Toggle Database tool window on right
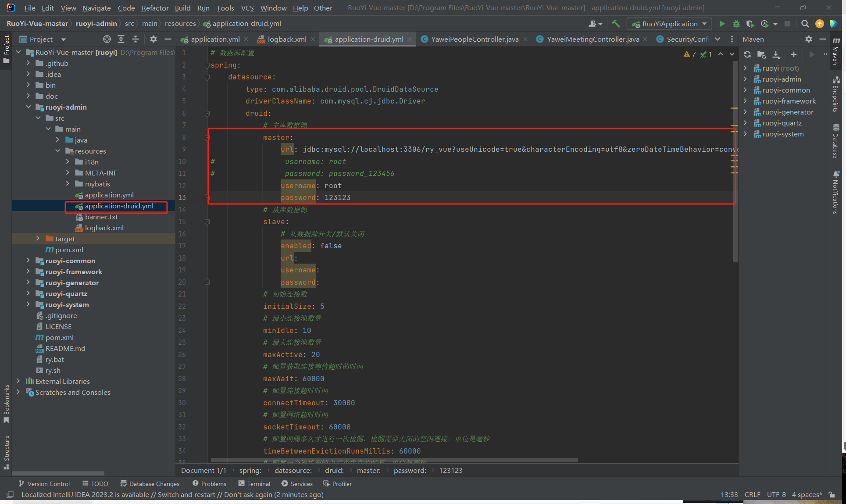 click(836, 141)
